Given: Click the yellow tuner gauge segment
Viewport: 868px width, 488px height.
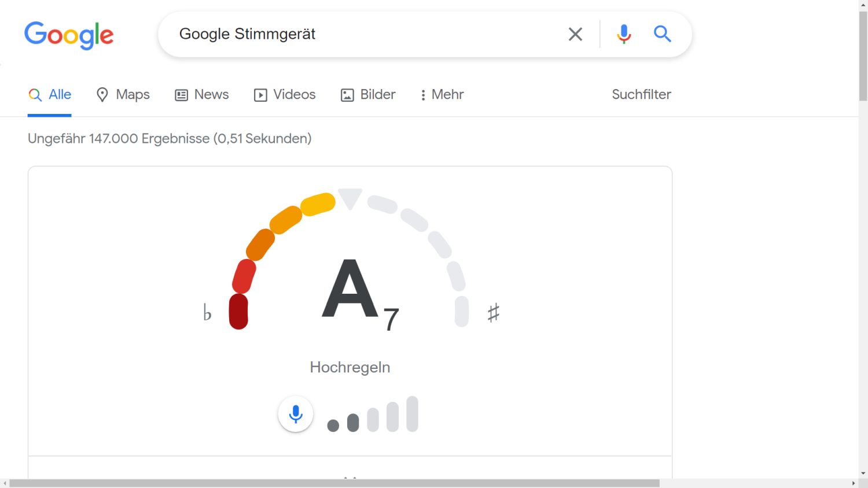Looking at the screenshot, I should point(318,204).
